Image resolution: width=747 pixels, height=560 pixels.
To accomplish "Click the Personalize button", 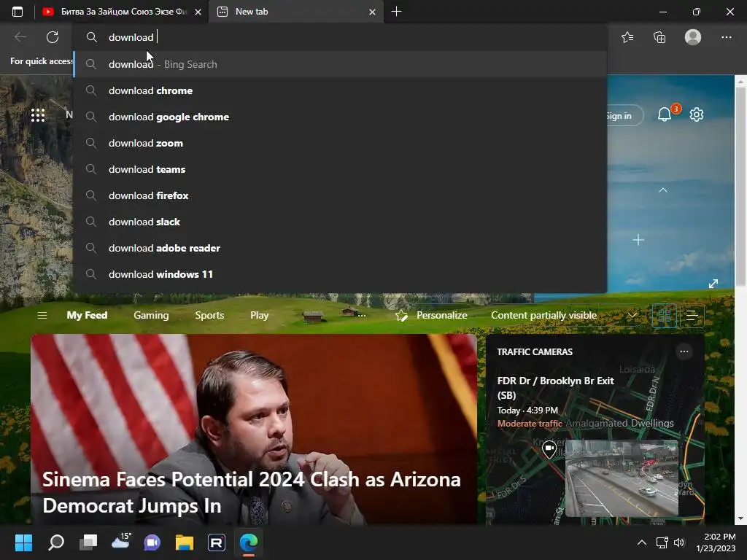I will pyautogui.click(x=431, y=315).
